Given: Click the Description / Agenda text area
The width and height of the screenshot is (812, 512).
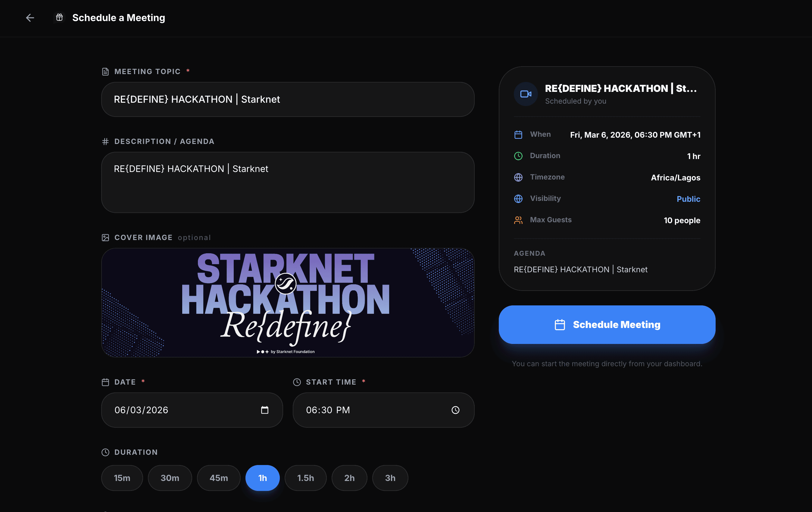Looking at the screenshot, I should 288,182.
